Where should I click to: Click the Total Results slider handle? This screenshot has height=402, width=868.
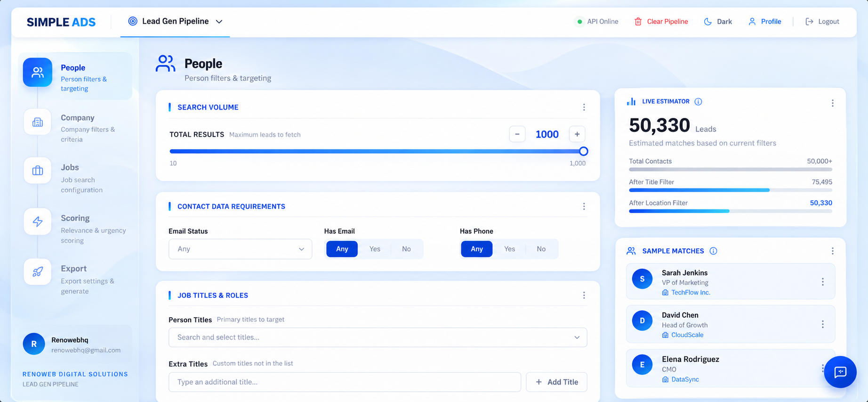coord(583,151)
